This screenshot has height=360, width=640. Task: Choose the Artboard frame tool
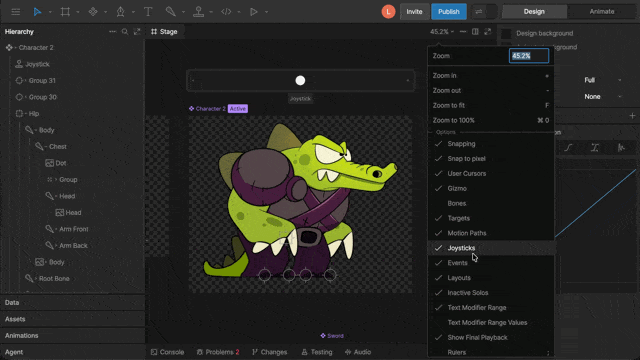[x=65, y=12]
